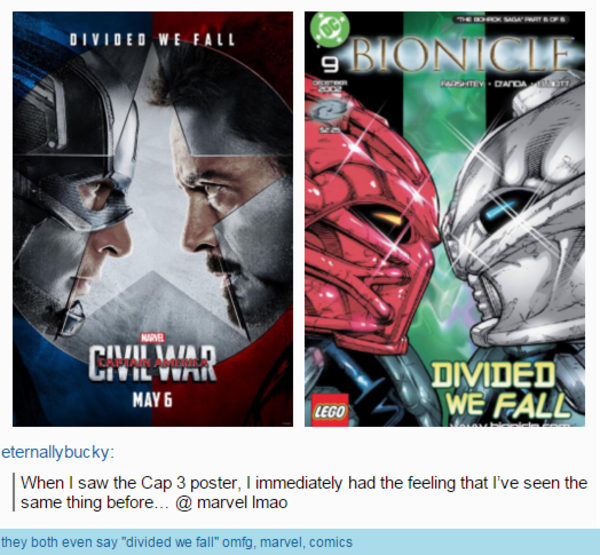The height and width of the screenshot is (555, 600).
Task: Open eternallybucky's blog link
Action: [x=57, y=452]
